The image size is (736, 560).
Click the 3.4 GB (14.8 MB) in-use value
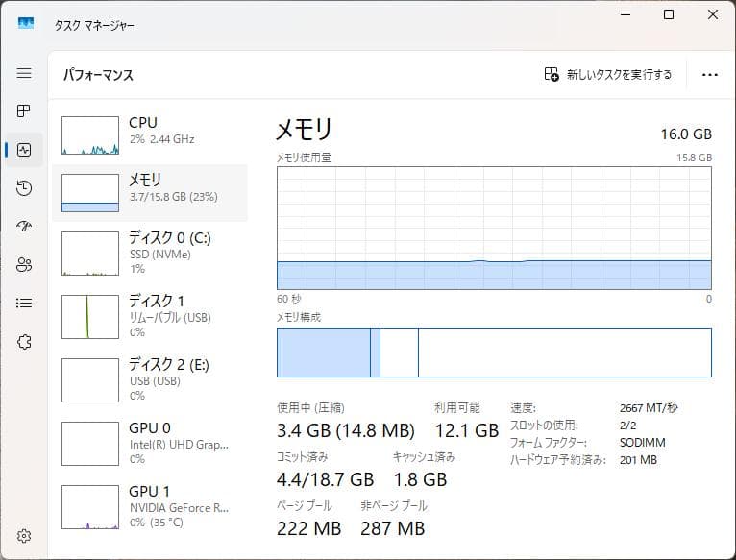[x=346, y=430]
